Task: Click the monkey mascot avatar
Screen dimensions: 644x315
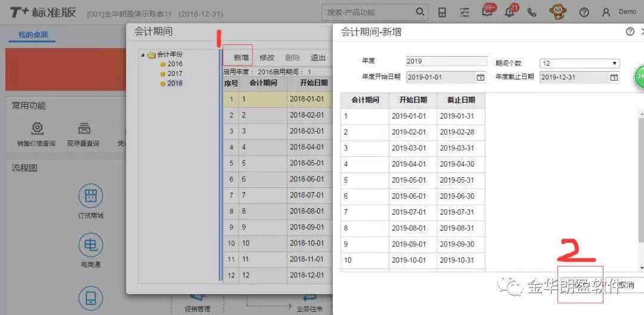Action: [x=558, y=11]
